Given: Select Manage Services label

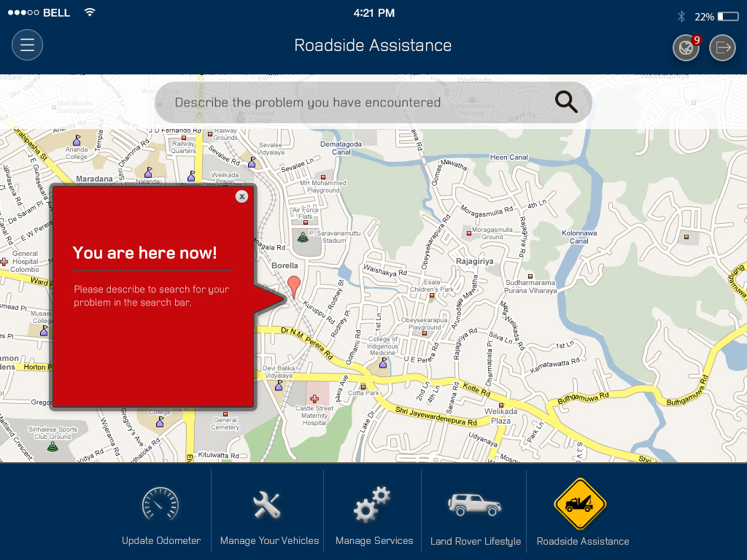Looking at the screenshot, I should (374, 540).
